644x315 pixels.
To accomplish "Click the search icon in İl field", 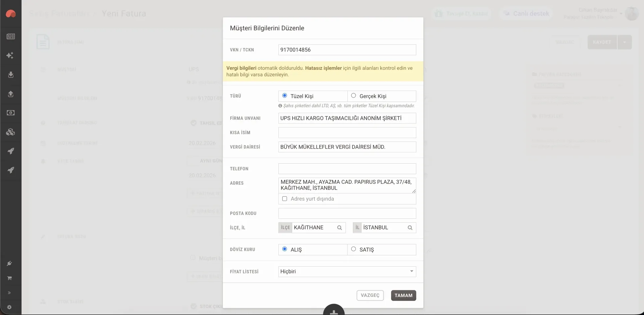I will pyautogui.click(x=410, y=228).
